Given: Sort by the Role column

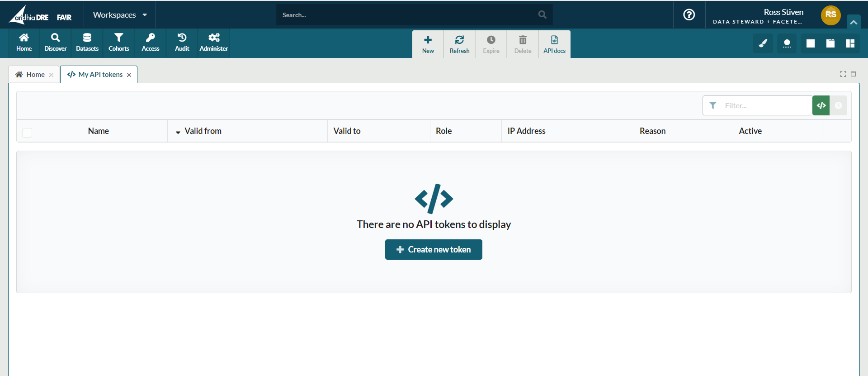Looking at the screenshot, I should tap(443, 131).
